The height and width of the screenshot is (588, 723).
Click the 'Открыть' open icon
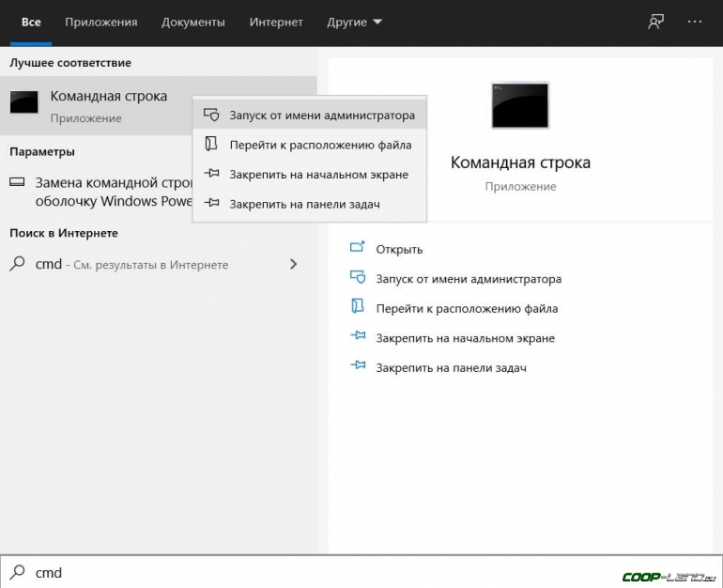357,249
